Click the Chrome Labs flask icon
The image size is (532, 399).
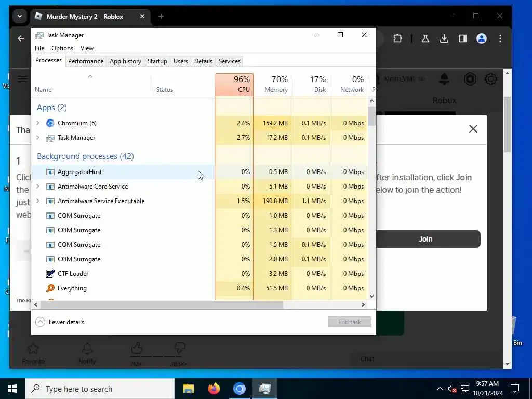click(425, 38)
